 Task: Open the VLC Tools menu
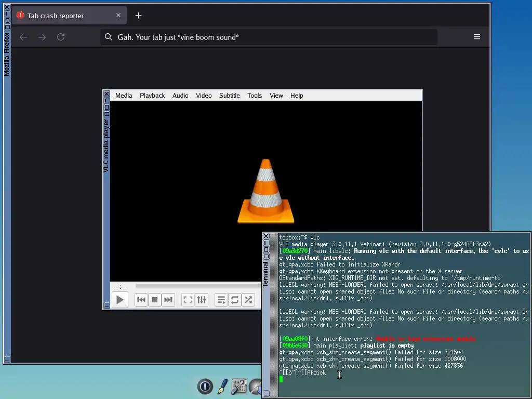[255, 96]
